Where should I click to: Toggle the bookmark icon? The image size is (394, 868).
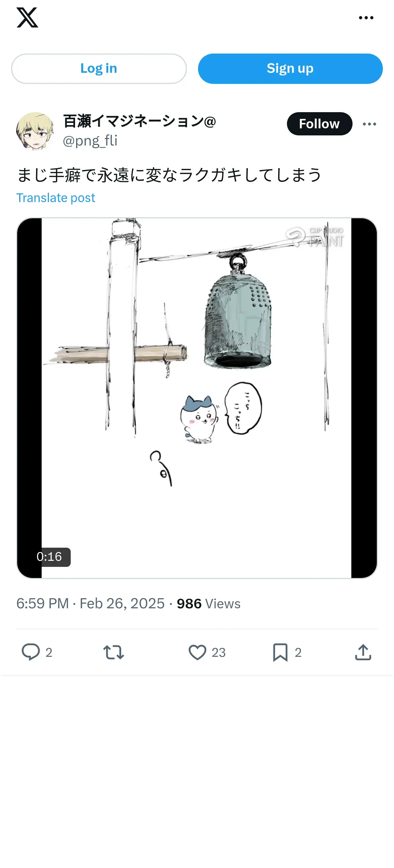280,652
